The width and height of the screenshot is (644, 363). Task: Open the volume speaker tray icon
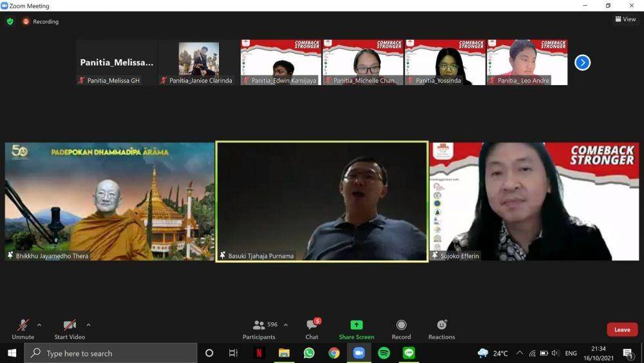point(556,353)
